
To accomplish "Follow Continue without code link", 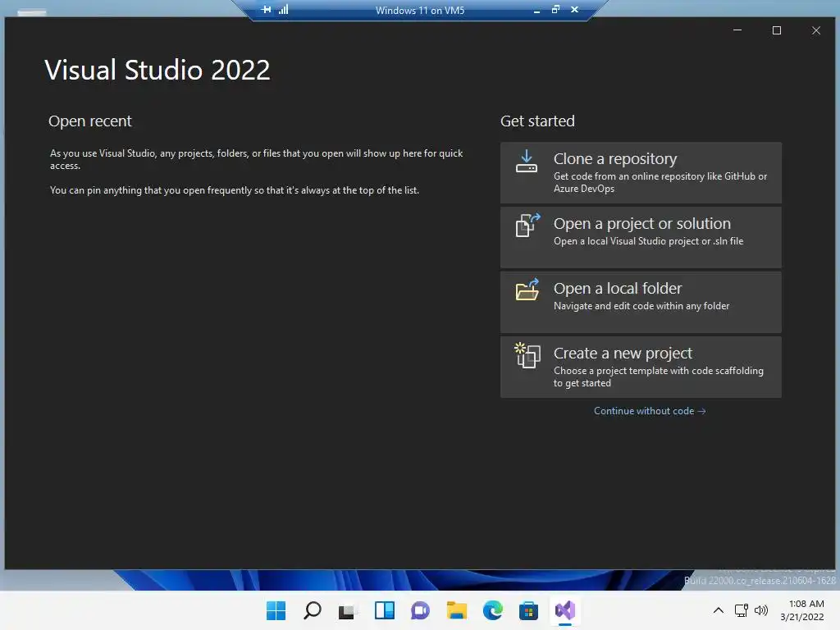I will [650, 411].
